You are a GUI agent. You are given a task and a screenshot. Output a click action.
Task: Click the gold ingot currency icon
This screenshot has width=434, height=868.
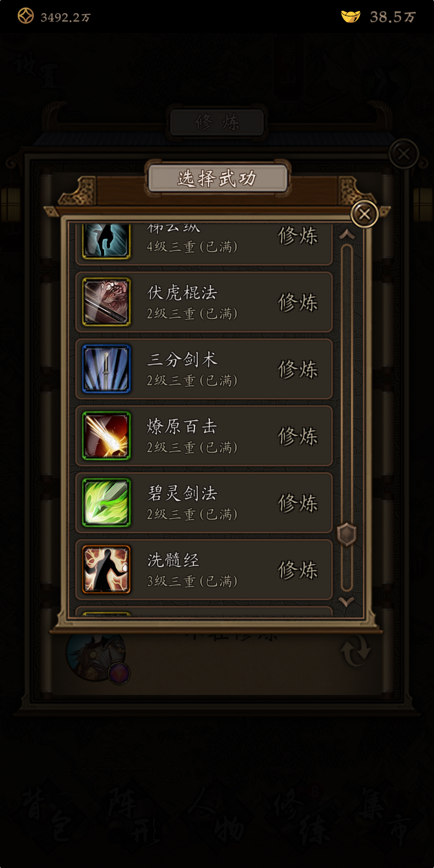(350, 16)
